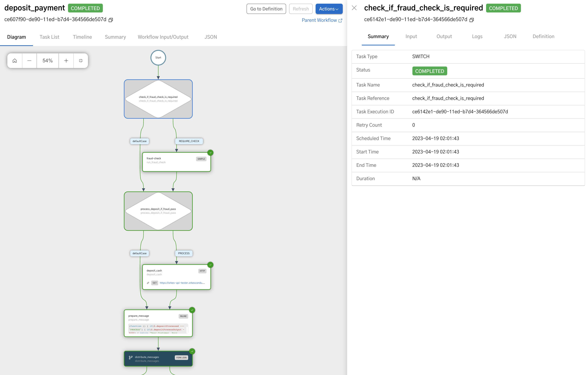Zoom in the diagram using the plus icon
The height and width of the screenshot is (375, 588).
click(x=66, y=60)
